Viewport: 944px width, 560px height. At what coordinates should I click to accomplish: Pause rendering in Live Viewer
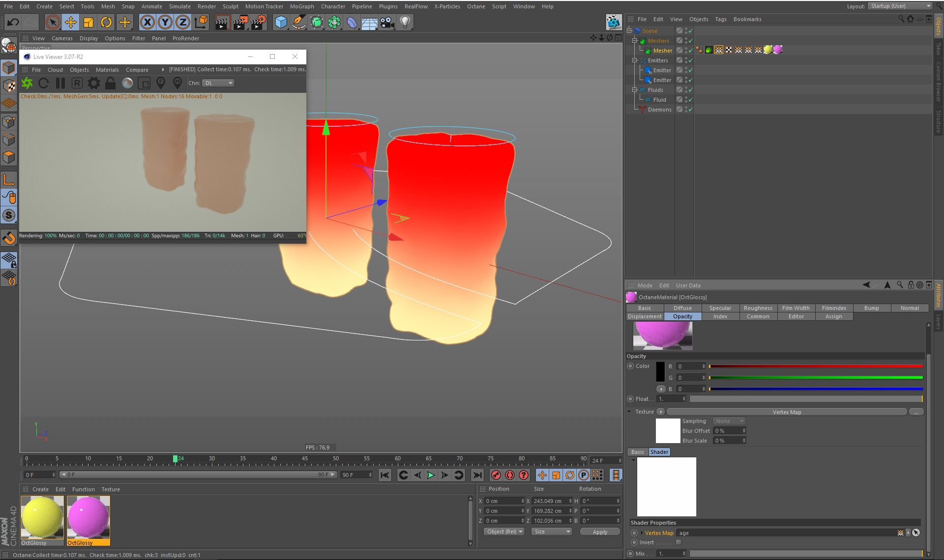(x=60, y=83)
